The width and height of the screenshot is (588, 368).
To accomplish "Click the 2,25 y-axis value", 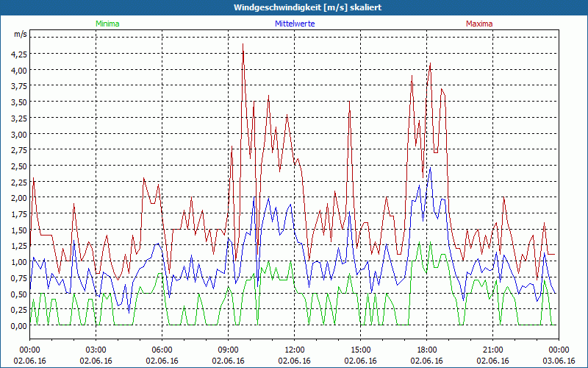I will pos(19,182).
